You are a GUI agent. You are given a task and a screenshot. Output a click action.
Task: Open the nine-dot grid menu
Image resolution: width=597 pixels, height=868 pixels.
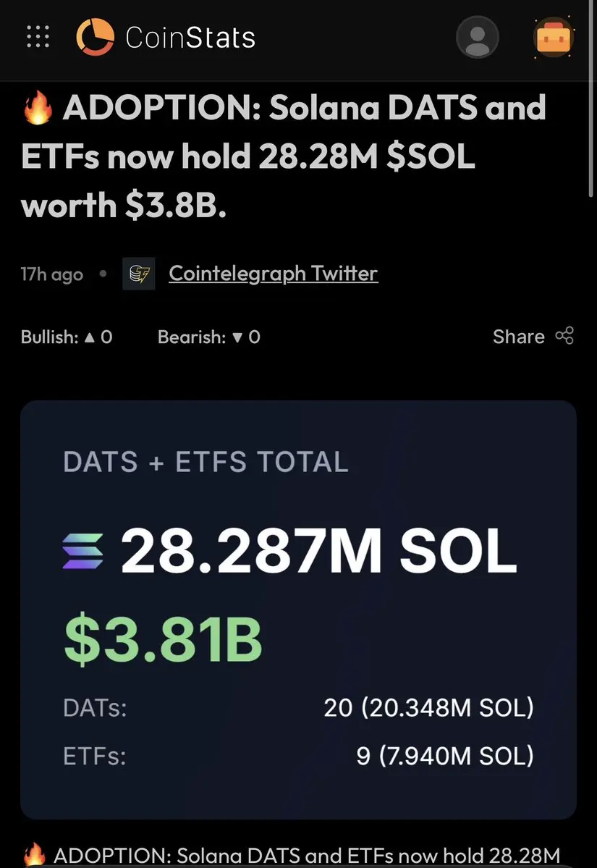coord(38,37)
